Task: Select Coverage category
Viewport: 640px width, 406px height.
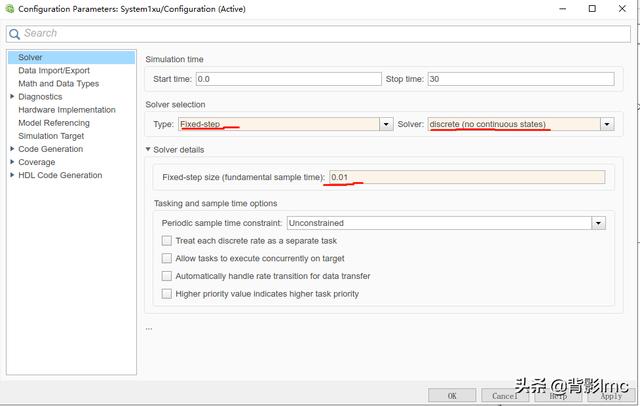Action: pyautogui.click(x=36, y=162)
